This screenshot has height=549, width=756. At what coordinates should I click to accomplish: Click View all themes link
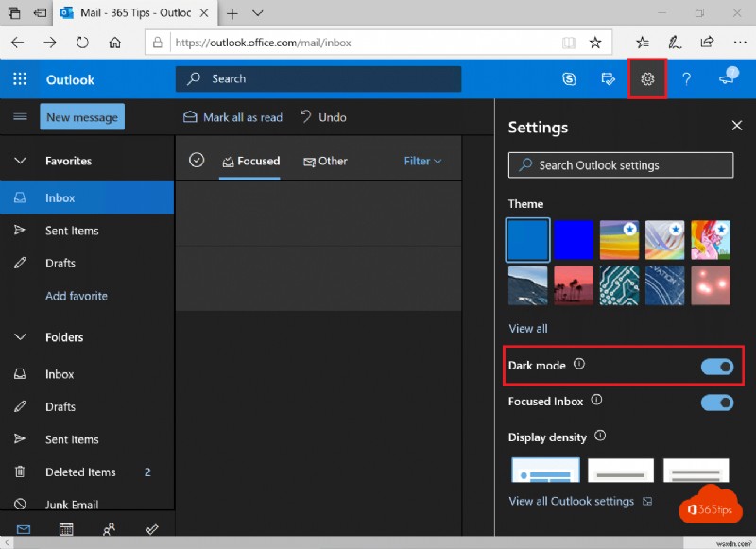(528, 329)
